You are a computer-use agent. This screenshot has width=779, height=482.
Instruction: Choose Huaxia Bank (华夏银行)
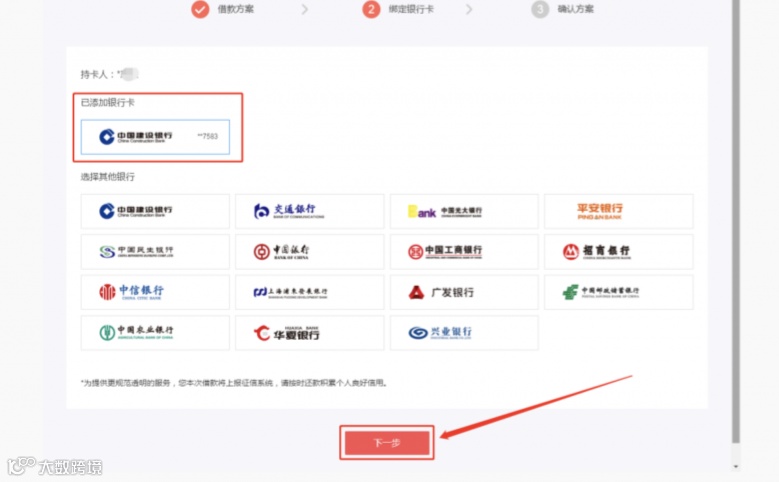click(x=310, y=332)
